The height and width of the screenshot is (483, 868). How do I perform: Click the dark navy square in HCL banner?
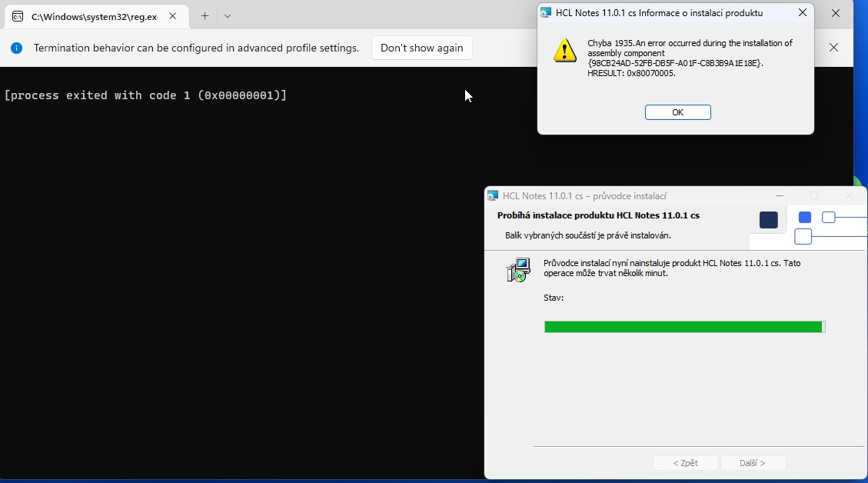768,220
